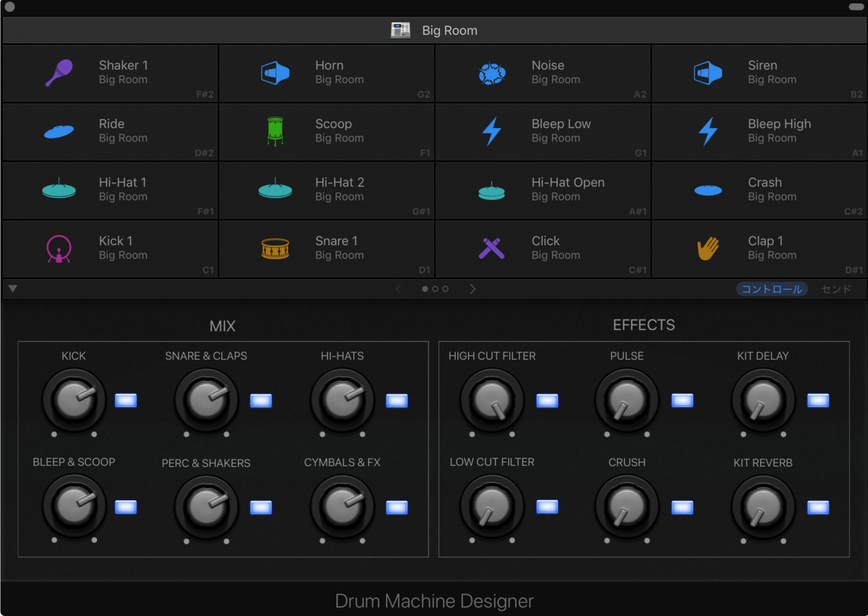Select the Clap 1 hand icon
The width and height of the screenshot is (868, 616).
click(708, 249)
